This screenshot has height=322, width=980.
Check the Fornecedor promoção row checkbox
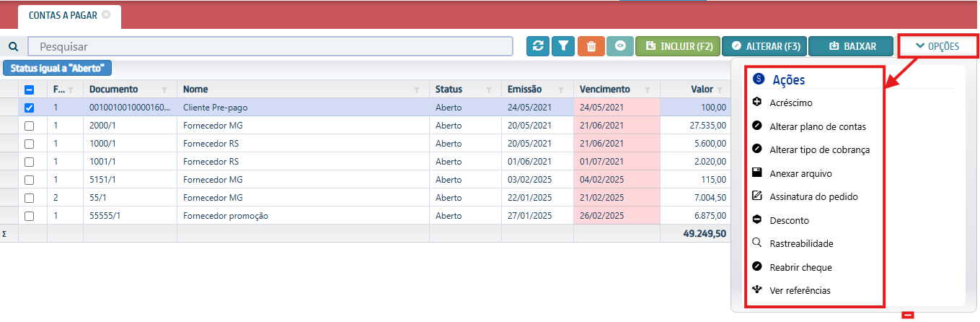pos(29,216)
